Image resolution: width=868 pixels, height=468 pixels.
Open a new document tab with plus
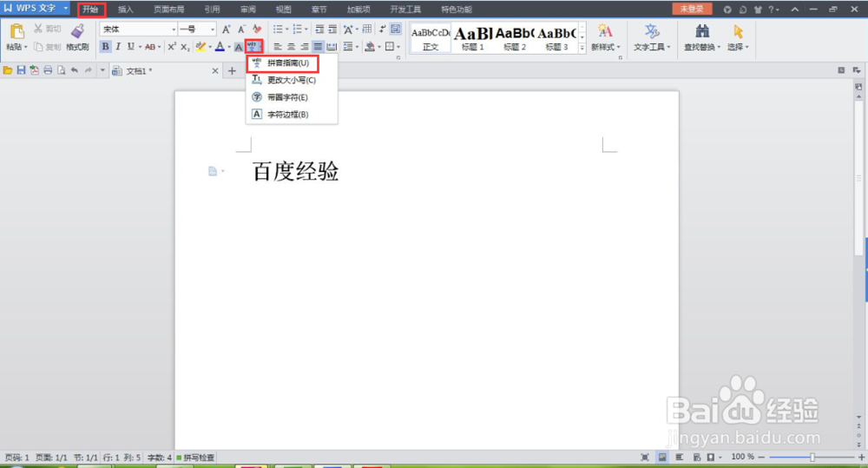point(232,71)
